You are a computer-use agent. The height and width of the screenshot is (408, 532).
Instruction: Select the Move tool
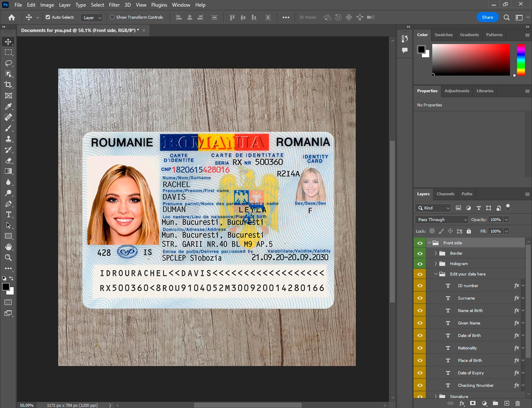tap(8, 41)
